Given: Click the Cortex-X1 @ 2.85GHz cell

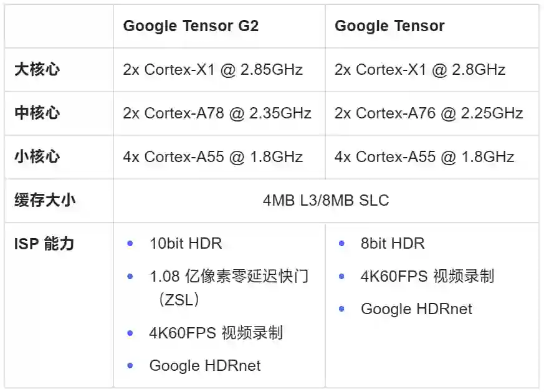Looking at the screenshot, I should [x=213, y=70].
